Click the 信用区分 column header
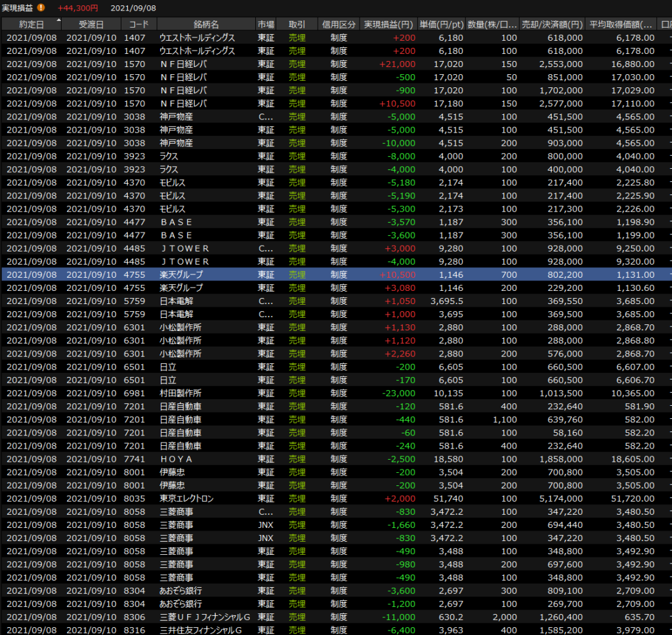The width and height of the screenshot is (672, 635). point(339,24)
